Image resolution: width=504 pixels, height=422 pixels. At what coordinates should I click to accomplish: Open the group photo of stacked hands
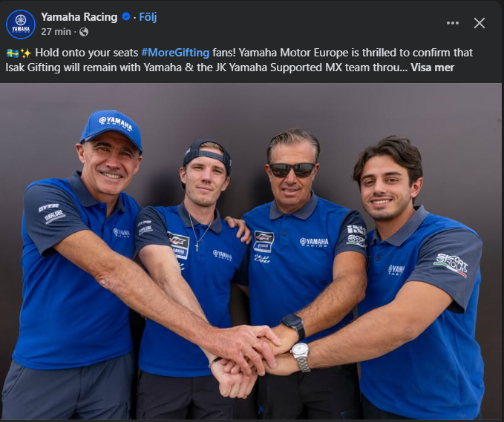[x=251, y=251]
